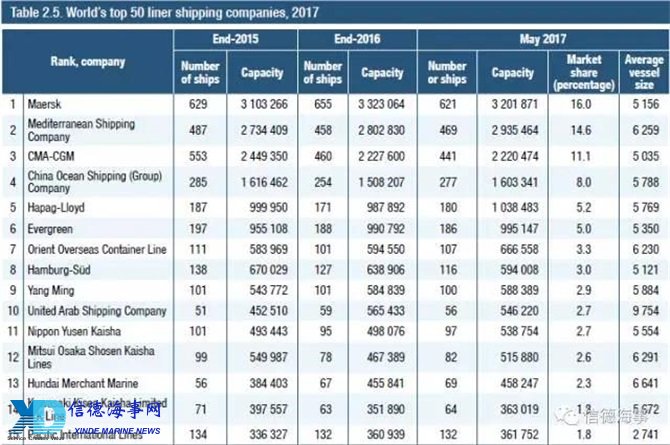Click the company name 'Maersk'
This screenshot has height=445, width=670.
tap(44, 104)
